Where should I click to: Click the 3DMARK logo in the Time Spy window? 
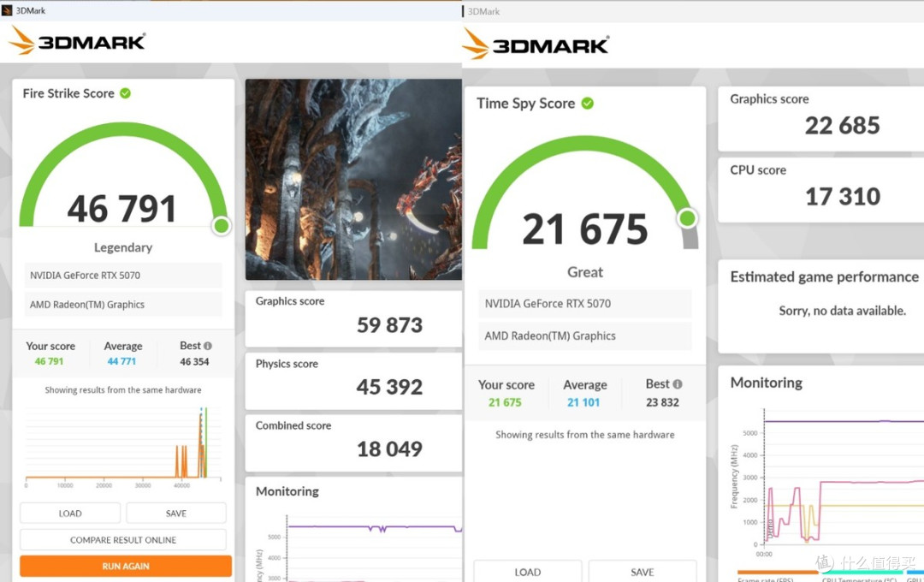[536, 45]
